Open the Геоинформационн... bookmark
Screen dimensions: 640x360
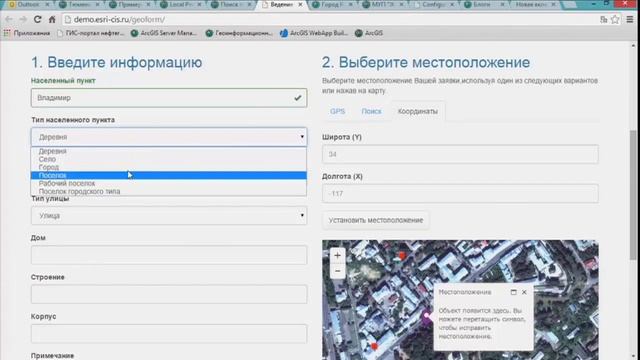[239, 33]
